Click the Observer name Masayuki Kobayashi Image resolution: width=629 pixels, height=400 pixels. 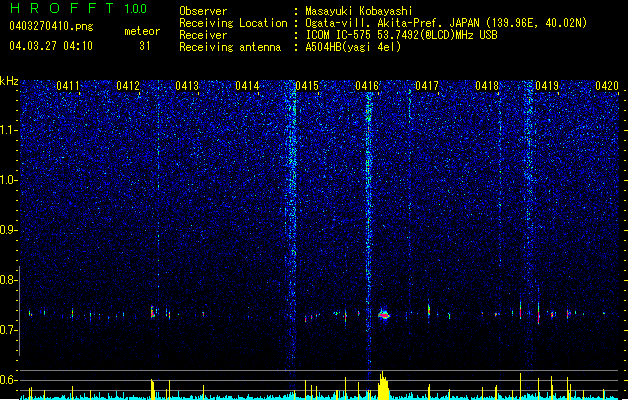[359, 11]
